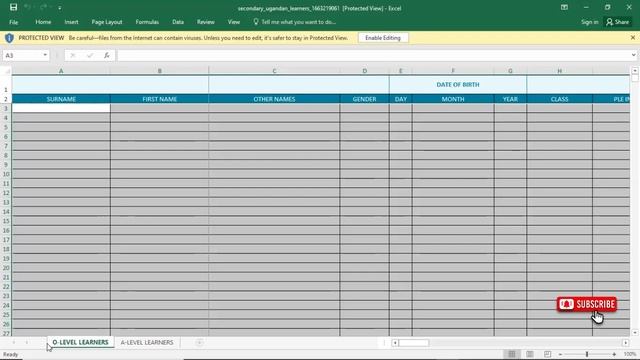Click the New Sheet plus icon
Viewport: 640px width, 360px height.
coord(199,342)
